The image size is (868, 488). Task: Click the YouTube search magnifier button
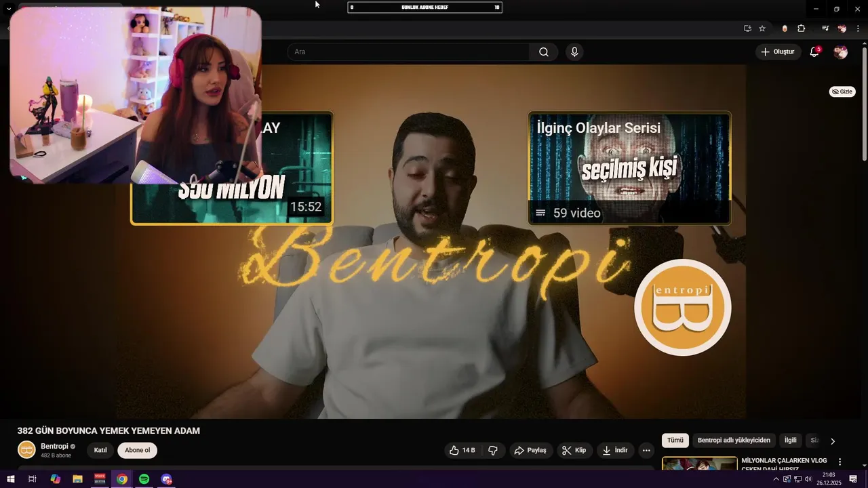click(x=544, y=52)
